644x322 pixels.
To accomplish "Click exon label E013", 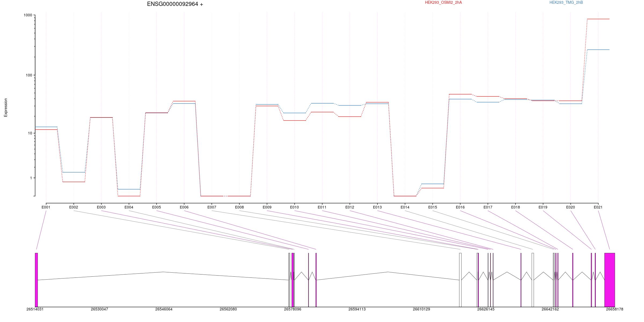I will (x=377, y=207).
